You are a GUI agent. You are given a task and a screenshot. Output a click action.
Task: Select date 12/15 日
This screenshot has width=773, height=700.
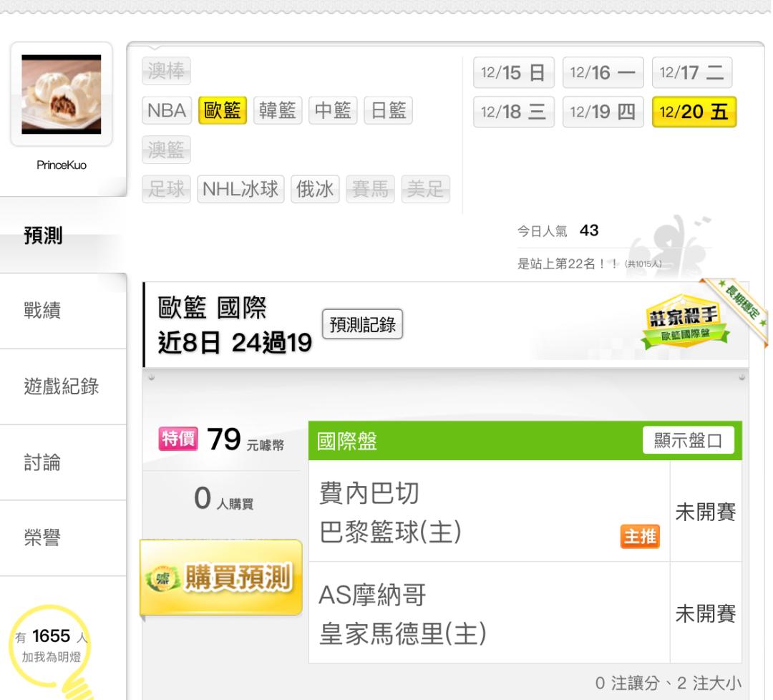(x=514, y=73)
